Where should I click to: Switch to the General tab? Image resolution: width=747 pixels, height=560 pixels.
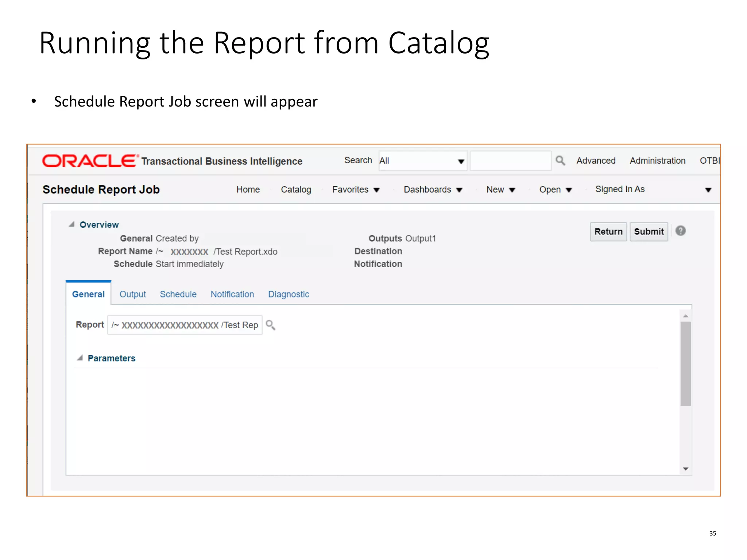88,294
